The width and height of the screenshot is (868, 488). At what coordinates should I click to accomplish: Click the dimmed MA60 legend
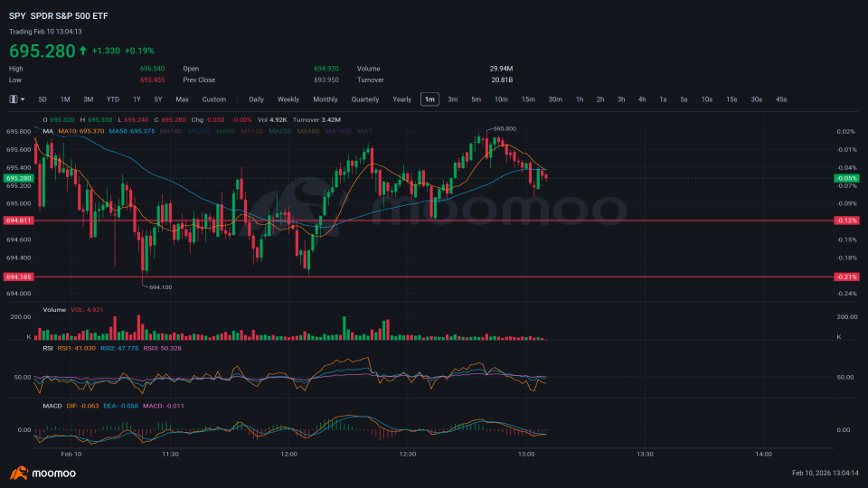point(226,131)
